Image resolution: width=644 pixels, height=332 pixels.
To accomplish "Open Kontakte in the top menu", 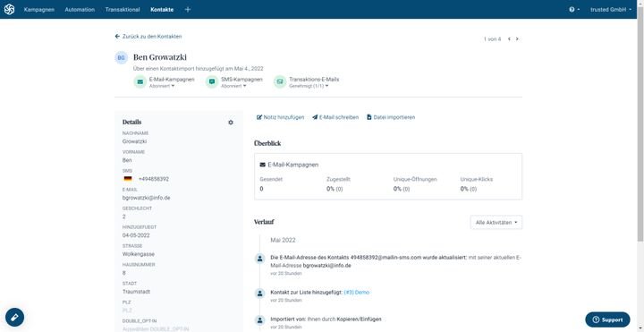I will coord(162,10).
